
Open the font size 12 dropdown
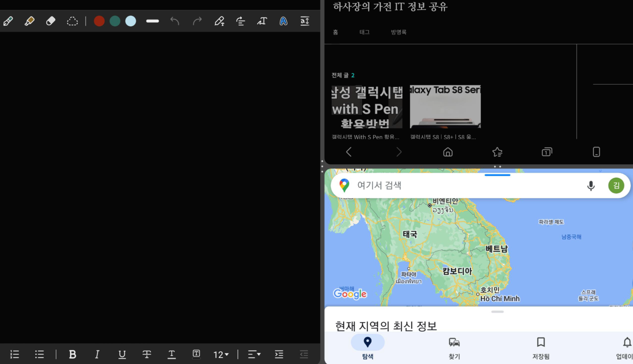(221, 355)
